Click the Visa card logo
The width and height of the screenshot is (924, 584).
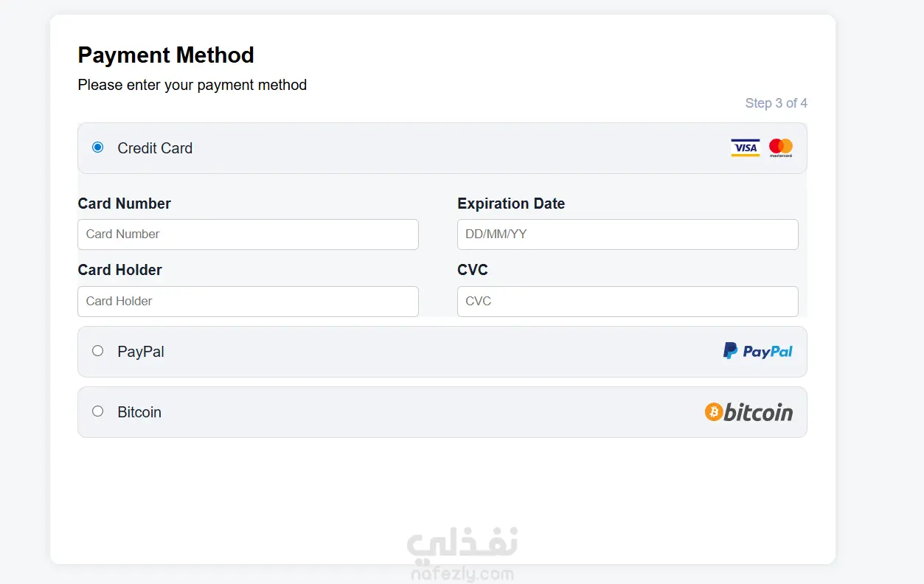[x=745, y=147]
